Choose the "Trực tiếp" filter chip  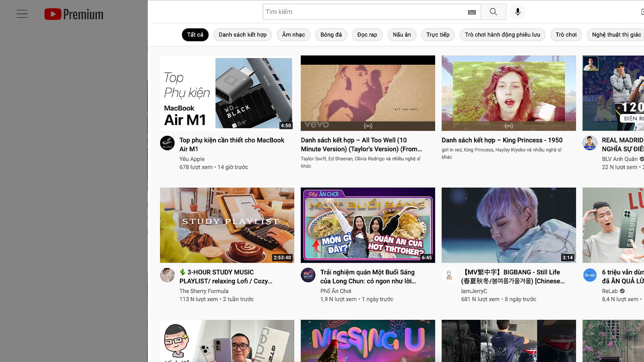coord(438,35)
